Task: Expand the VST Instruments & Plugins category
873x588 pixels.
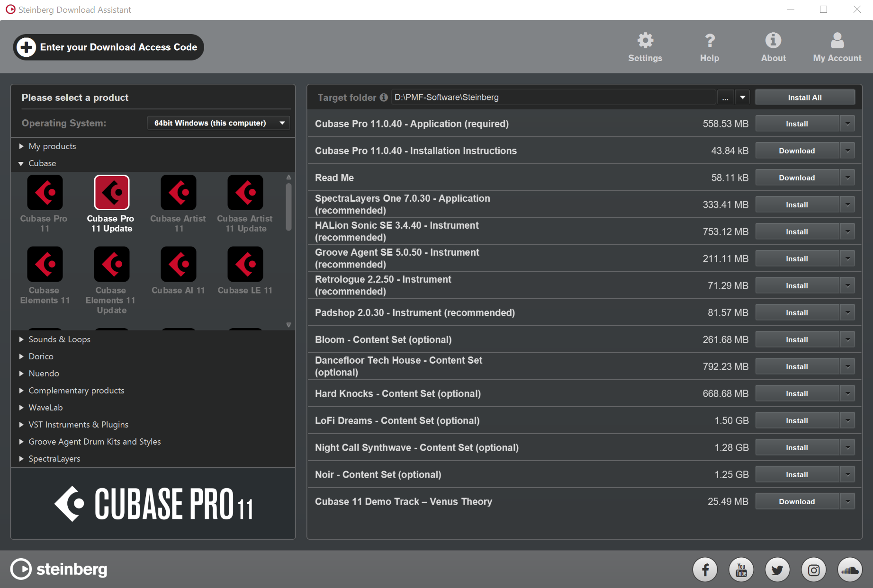Action: (x=21, y=425)
